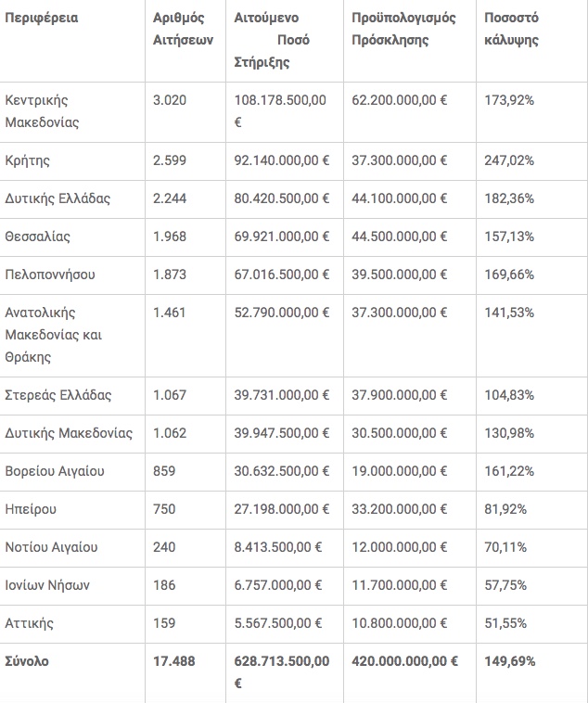
Task: Select the Προϋπολογισμός Πρόσκλησης header
Action: [x=403, y=29]
